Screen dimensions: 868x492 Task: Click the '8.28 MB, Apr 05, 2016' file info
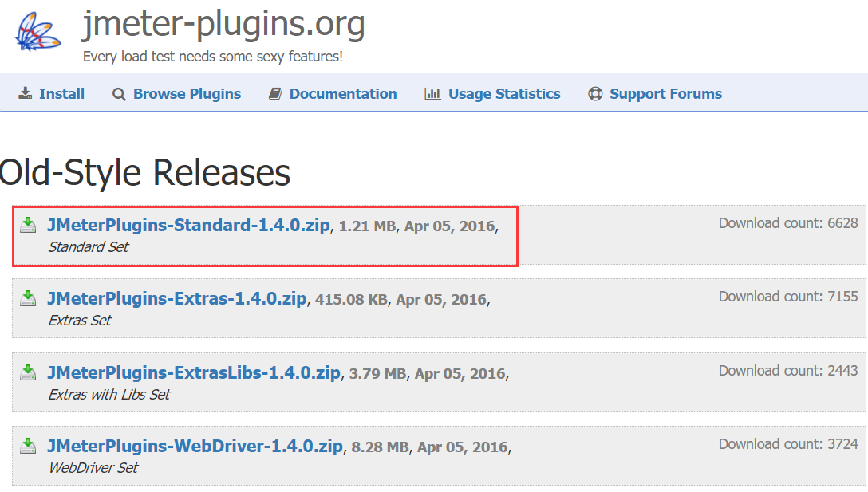429,447
